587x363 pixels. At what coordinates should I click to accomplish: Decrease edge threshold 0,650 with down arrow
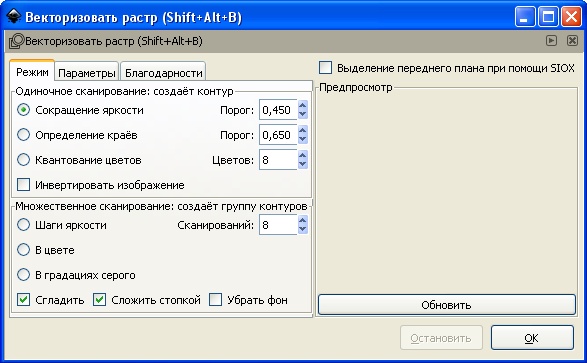pos(302,139)
